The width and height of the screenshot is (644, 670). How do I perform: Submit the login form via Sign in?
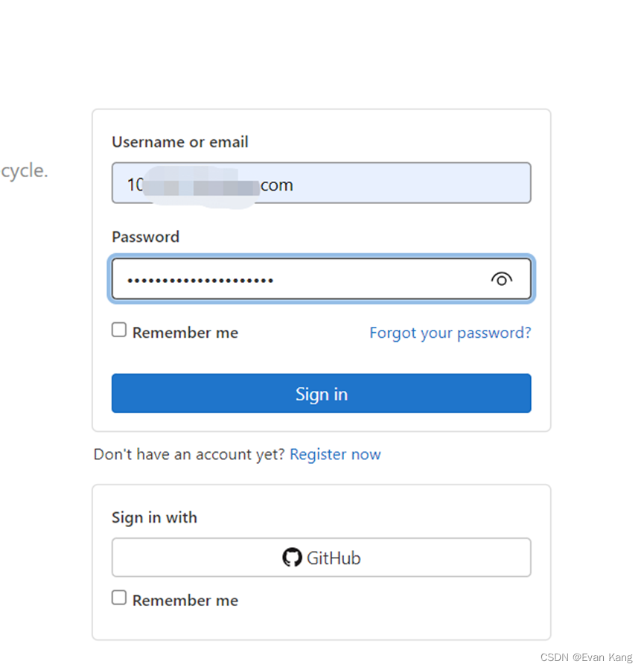tap(321, 393)
